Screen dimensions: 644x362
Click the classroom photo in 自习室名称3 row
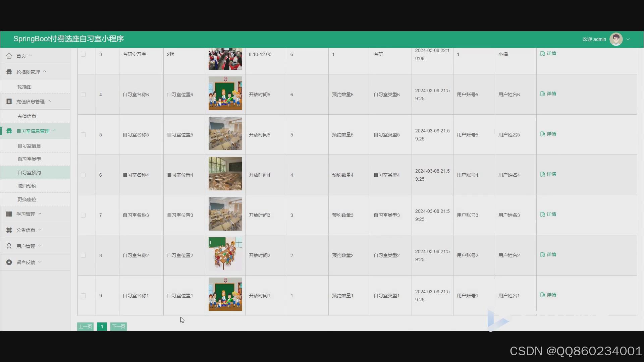click(225, 214)
